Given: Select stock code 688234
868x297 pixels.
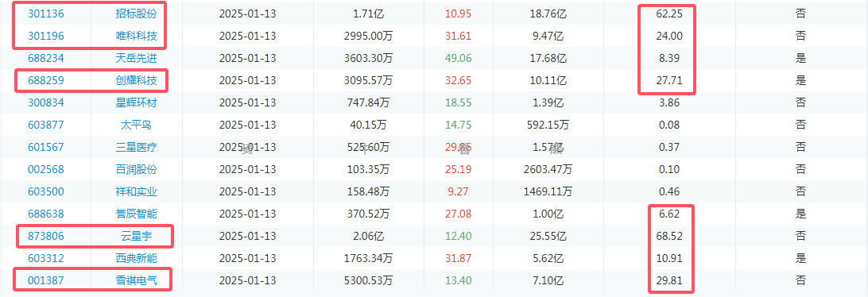Looking at the screenshot, I should (x=46, y=58).
